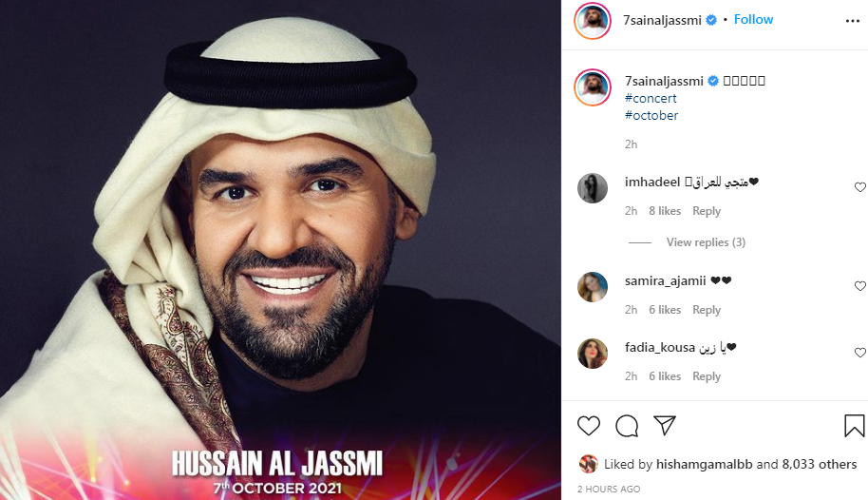Share post via paper plane icon
Image resolution: width=868 pixels, height=500 pixels.
(x=664, y=425)
